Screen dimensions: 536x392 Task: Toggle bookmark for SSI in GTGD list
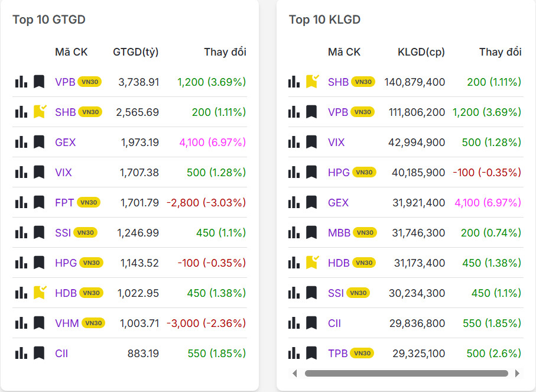click(39, 232)
